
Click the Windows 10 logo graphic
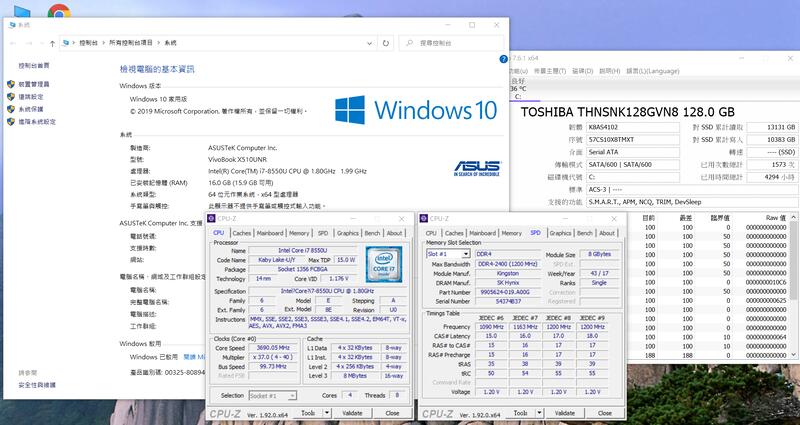(x=416, y=110)
